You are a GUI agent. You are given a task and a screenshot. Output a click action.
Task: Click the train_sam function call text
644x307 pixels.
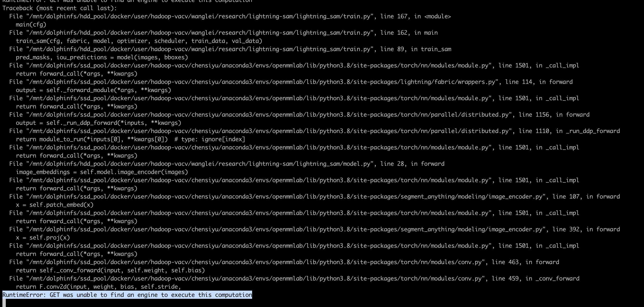coord(139,41)
